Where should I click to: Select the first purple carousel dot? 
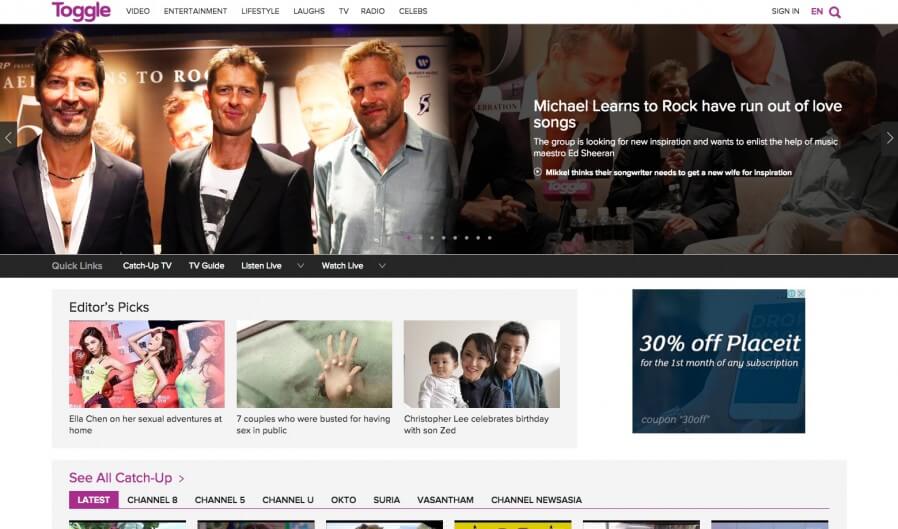[408, 238]
